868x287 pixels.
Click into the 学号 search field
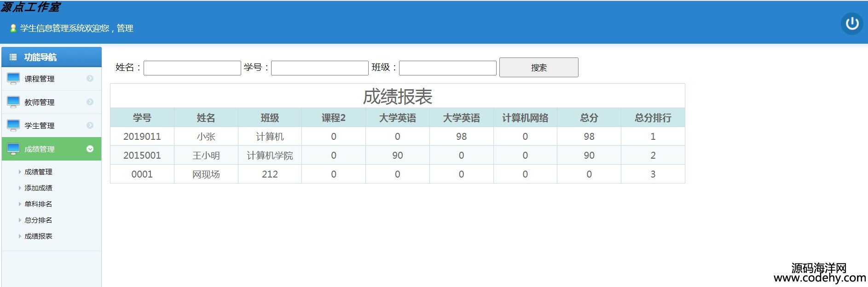pos(319,68)
